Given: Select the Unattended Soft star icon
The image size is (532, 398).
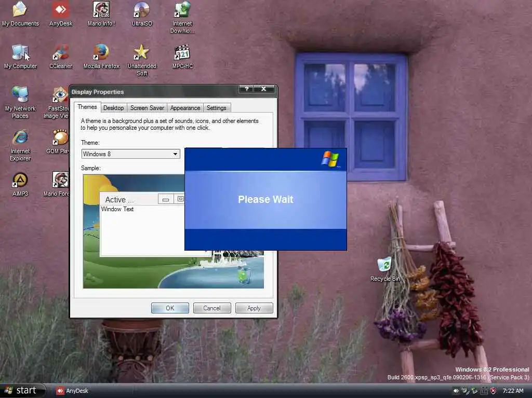Looking at the screenshot, I should click(142, 60).
